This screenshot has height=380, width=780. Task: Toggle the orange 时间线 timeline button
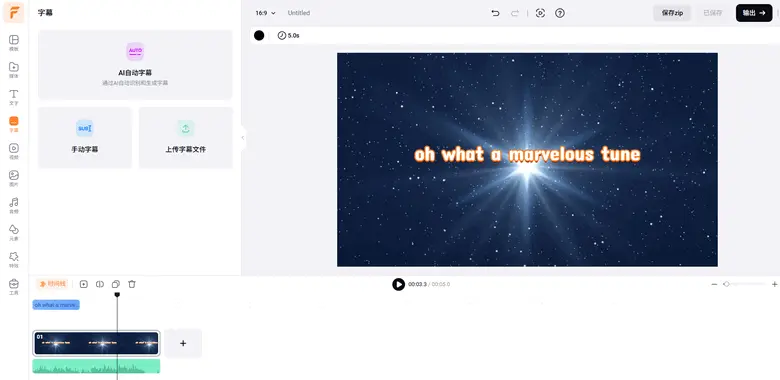52,284
